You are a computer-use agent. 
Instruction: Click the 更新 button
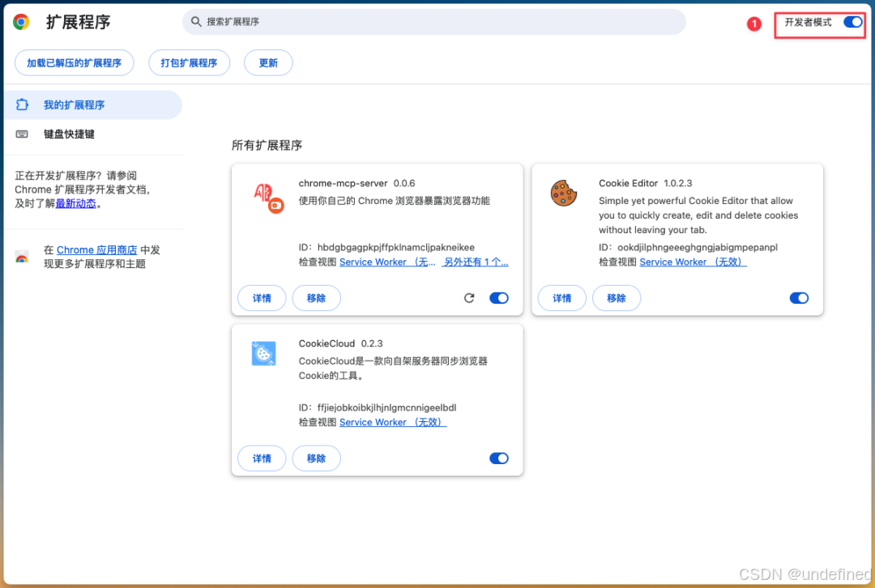pos(268,62)
